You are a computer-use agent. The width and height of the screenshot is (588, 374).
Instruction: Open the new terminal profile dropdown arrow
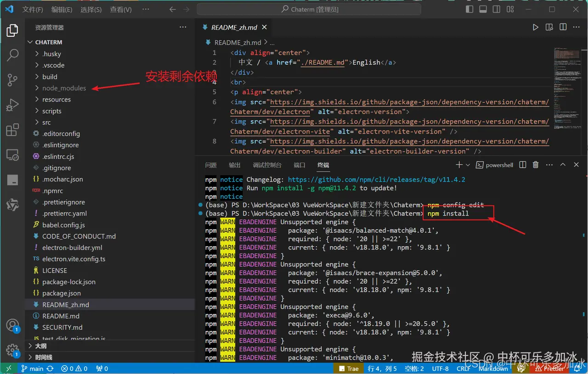click(x=468, y=165)
